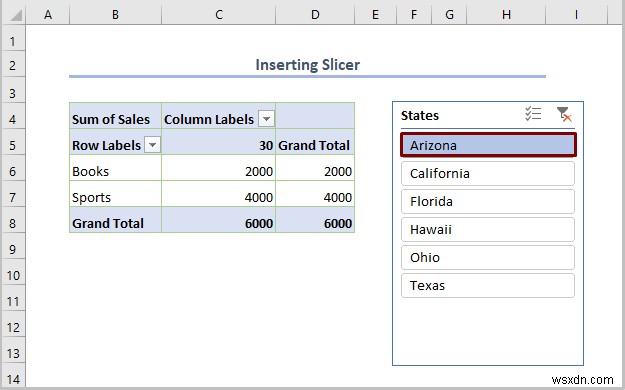The height and width of the screenshot is (390, 625).
Task: Select column A header
Action: (x=48, y=15)
